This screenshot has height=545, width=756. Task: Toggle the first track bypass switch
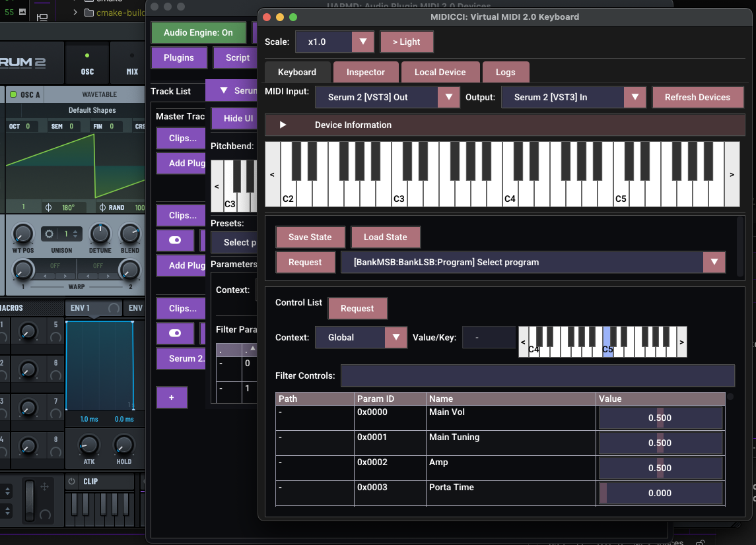pos(175,240)
